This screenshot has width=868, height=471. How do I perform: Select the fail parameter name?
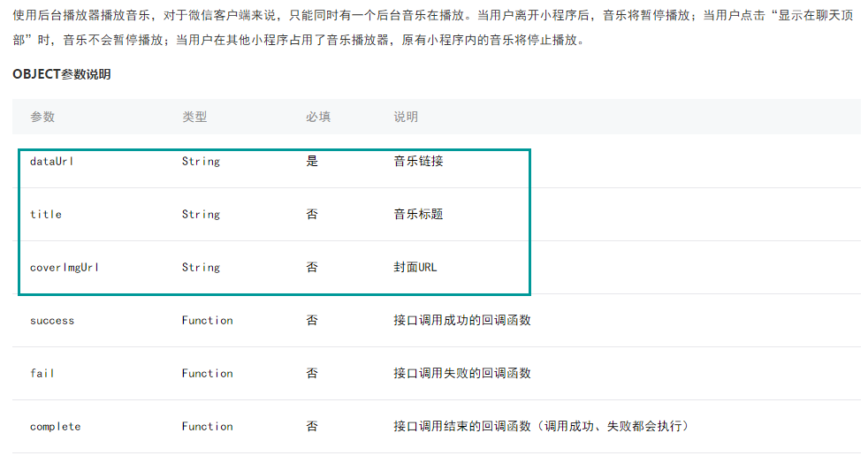tap(42, 374)
